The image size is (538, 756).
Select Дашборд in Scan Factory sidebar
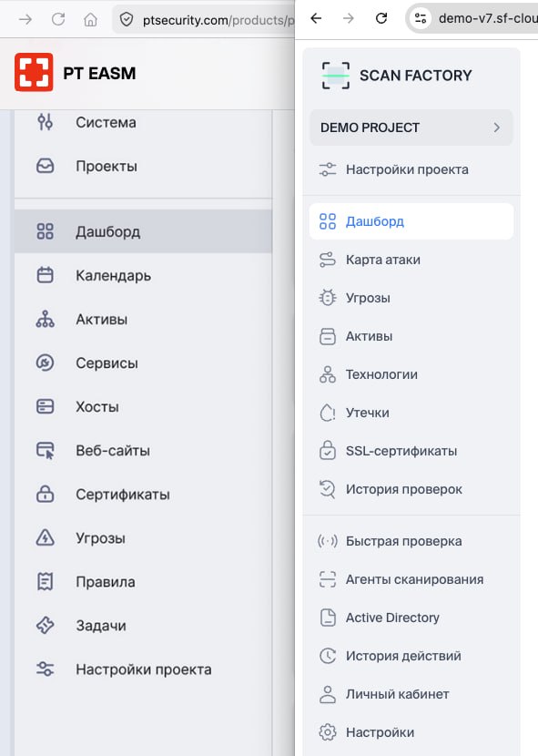(411, 221)
